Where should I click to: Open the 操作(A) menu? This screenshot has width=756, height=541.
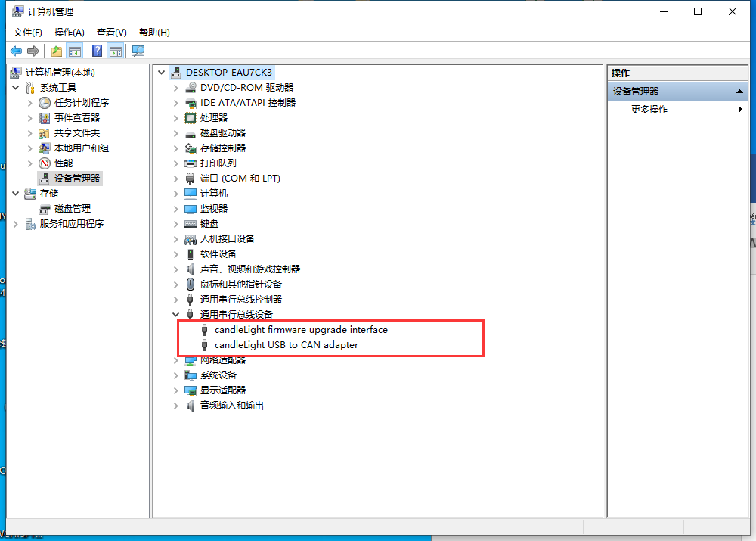click(x=70, y=32)
